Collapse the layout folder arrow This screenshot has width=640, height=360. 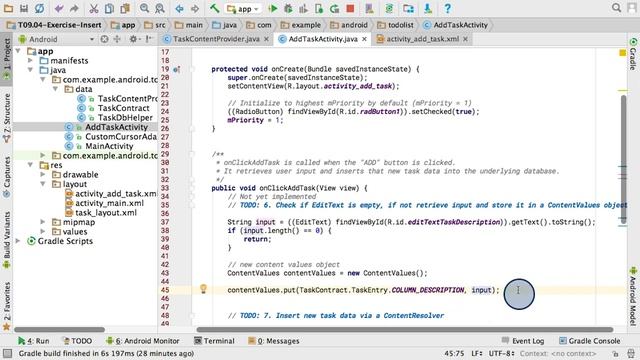point(42,184)
